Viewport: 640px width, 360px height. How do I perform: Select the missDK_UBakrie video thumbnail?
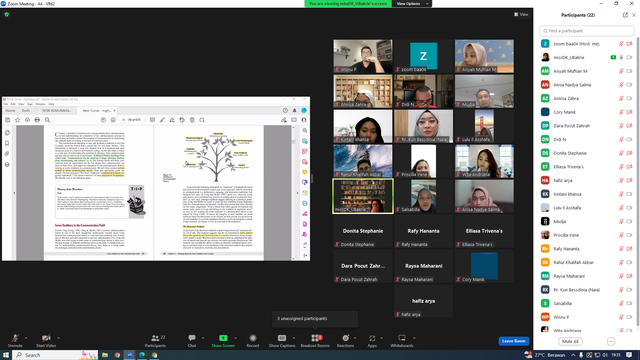[x=363, y=196]
